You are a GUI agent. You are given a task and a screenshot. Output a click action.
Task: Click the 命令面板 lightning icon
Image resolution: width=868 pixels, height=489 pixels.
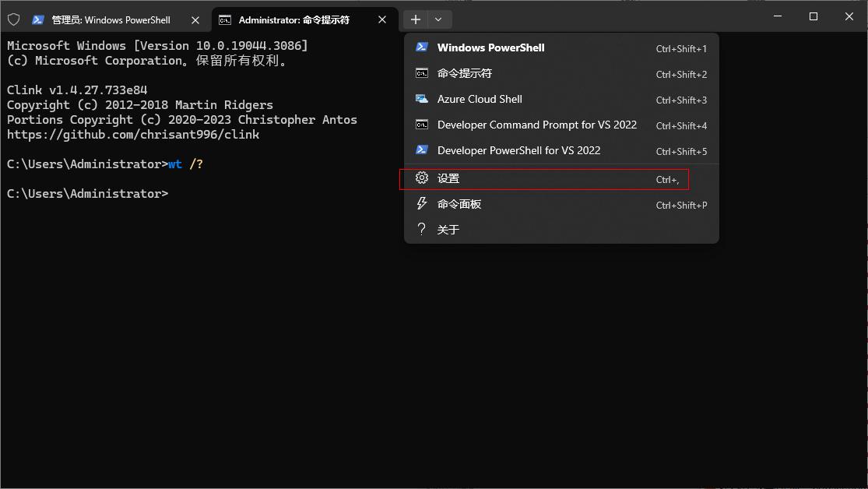(x=422, y=203)
